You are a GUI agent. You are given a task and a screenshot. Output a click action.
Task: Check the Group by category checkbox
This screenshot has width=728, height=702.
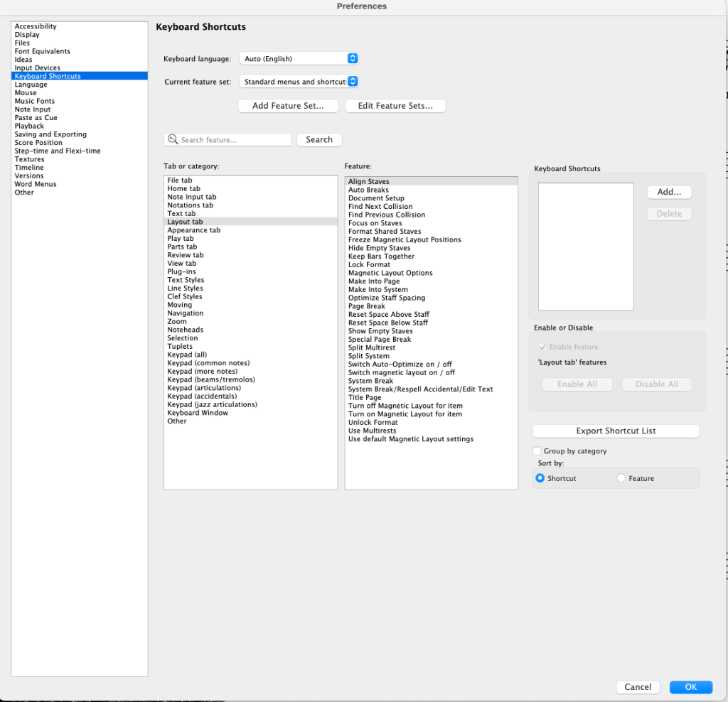537,451
